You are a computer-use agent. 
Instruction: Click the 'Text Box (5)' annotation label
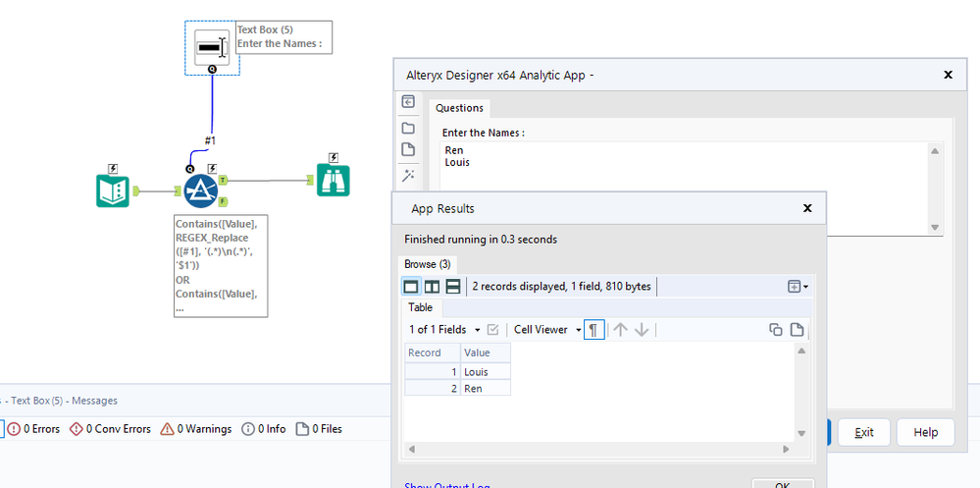click(267, 29)
